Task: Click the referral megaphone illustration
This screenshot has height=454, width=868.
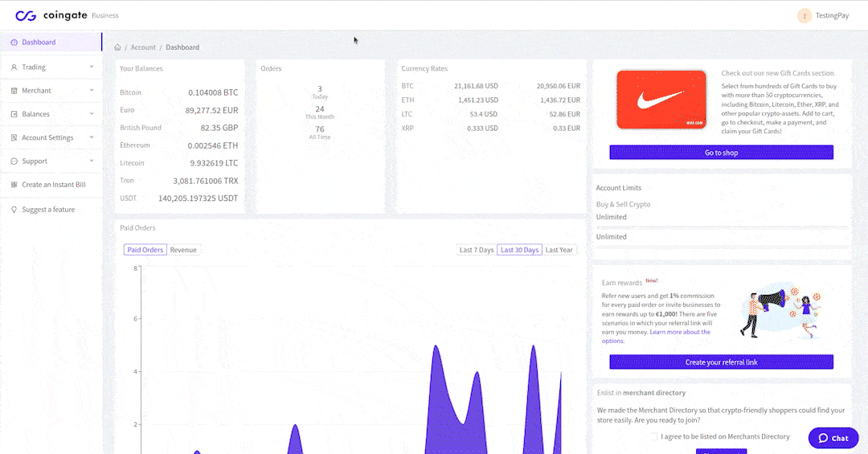Action: (x=780, y=311)
